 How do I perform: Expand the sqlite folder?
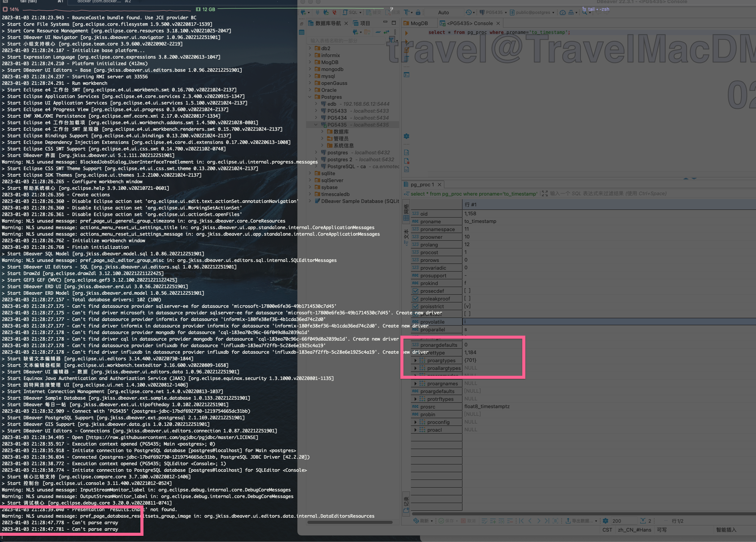[x=310, y=173]
